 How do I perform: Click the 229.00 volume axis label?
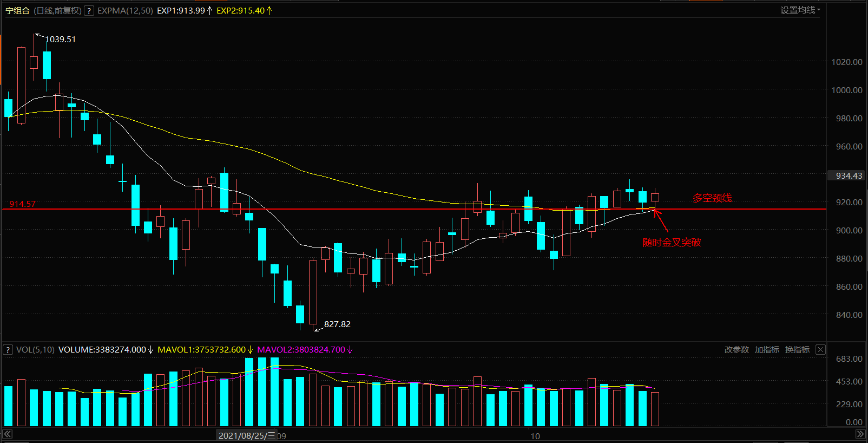point(849,404)
